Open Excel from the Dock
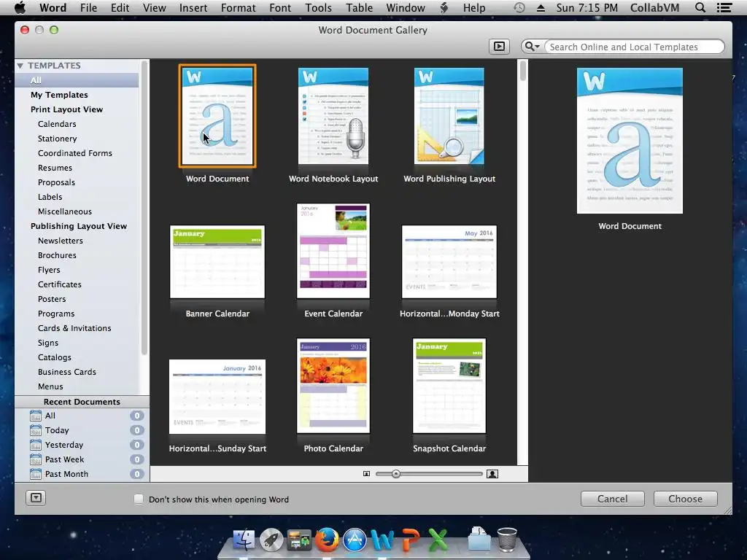The image size is (747, 560). click(x=438, y=540)
